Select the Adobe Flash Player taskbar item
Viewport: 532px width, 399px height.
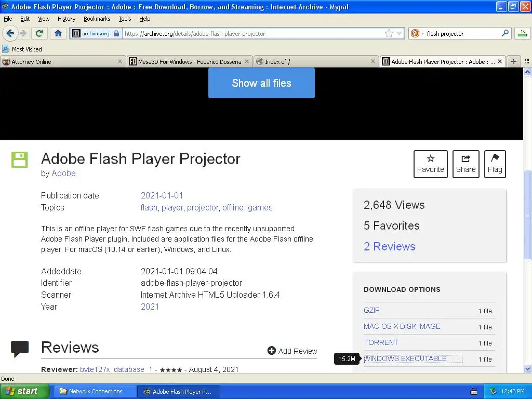179,391
